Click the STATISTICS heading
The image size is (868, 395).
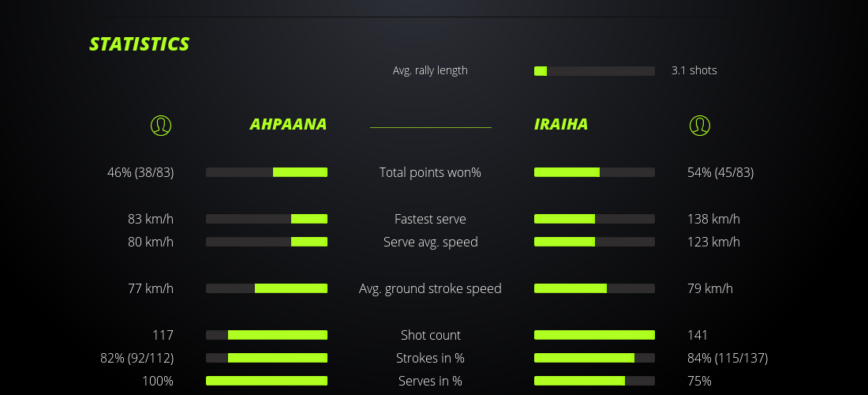coord(140,44)
